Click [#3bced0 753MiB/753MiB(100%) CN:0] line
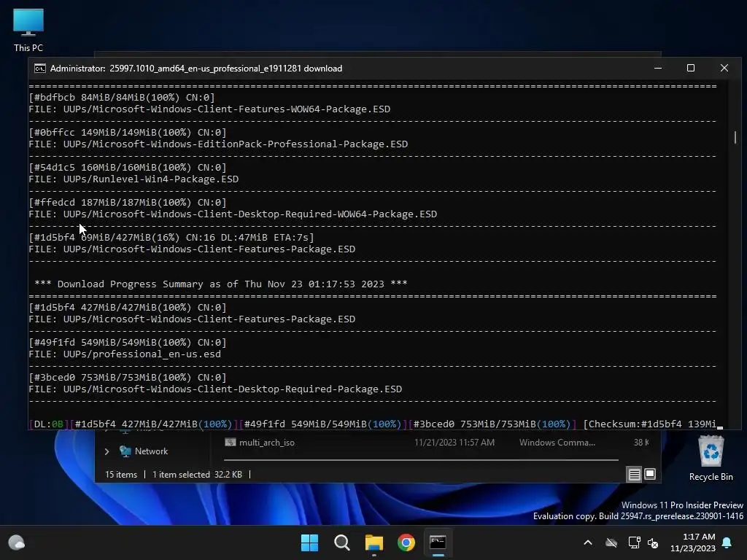 [x=128, y=378]
